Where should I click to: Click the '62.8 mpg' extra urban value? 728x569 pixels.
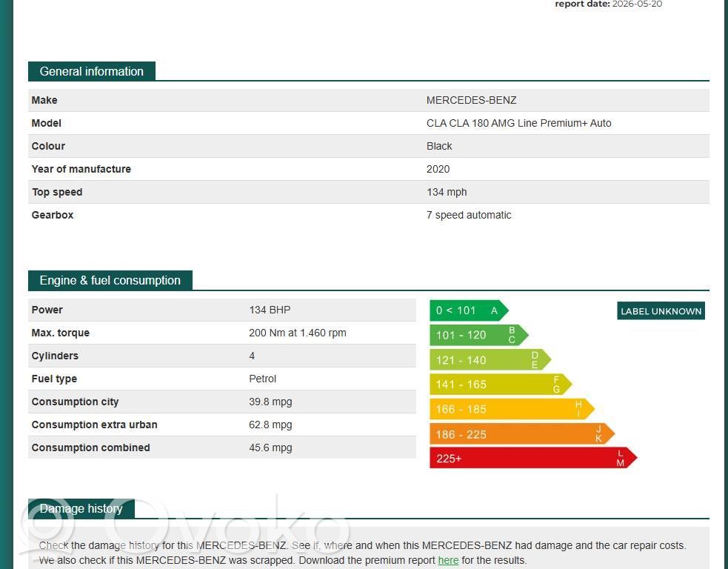[x=270, y=425]
